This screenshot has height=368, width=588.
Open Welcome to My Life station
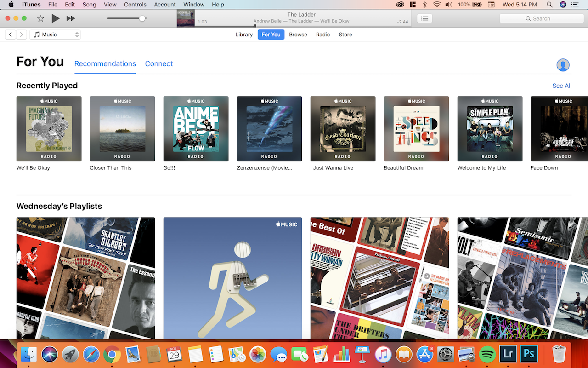(x=490, y=129)
